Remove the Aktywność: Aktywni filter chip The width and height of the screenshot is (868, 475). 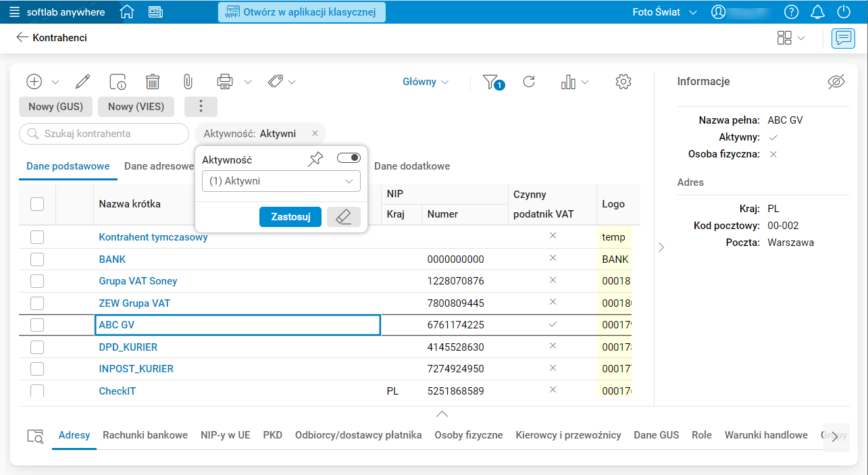tap(315, 134)
